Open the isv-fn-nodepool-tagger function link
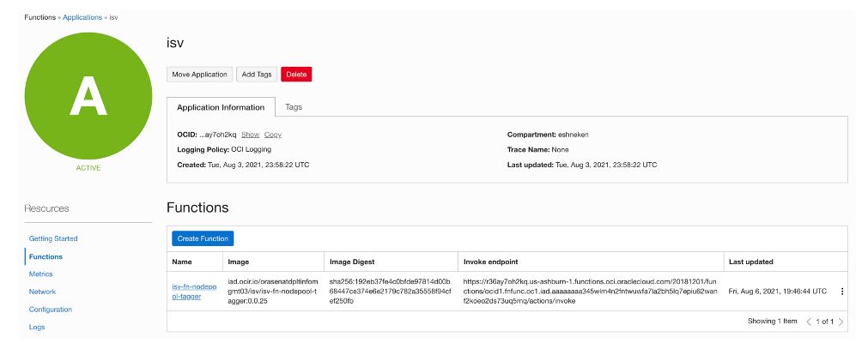Image resolution: width=868 pixels, height=349 pixels. click(x=193, y=292)
